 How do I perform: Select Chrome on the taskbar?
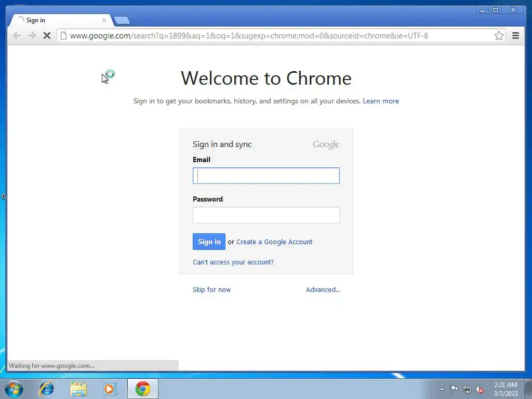143,389
